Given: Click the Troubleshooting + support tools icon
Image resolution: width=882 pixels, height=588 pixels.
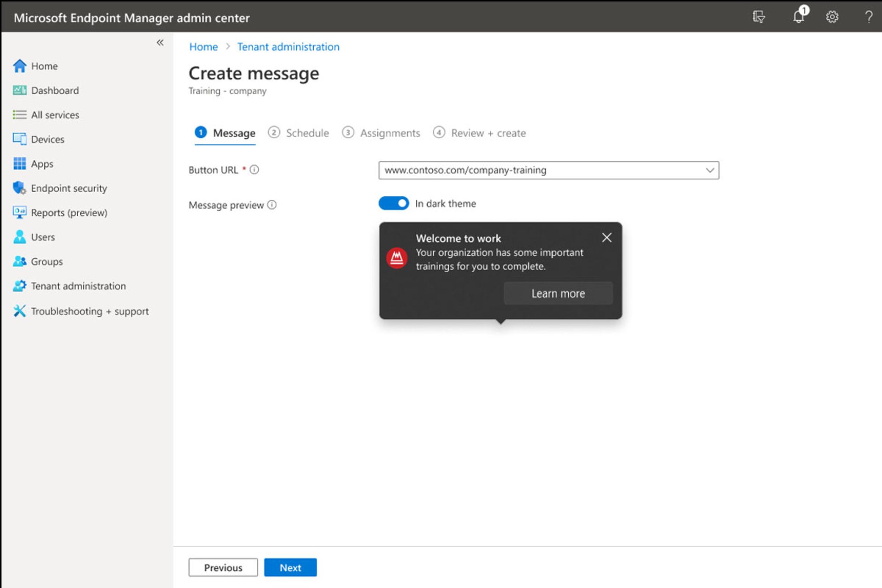Looking at the screenshot, I should tap(19, 311).
